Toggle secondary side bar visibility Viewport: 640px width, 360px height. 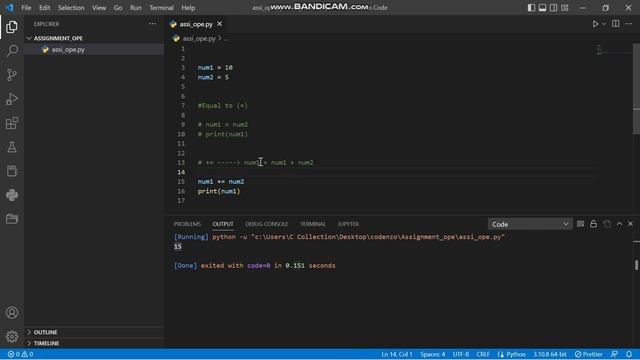coord(553,8)
